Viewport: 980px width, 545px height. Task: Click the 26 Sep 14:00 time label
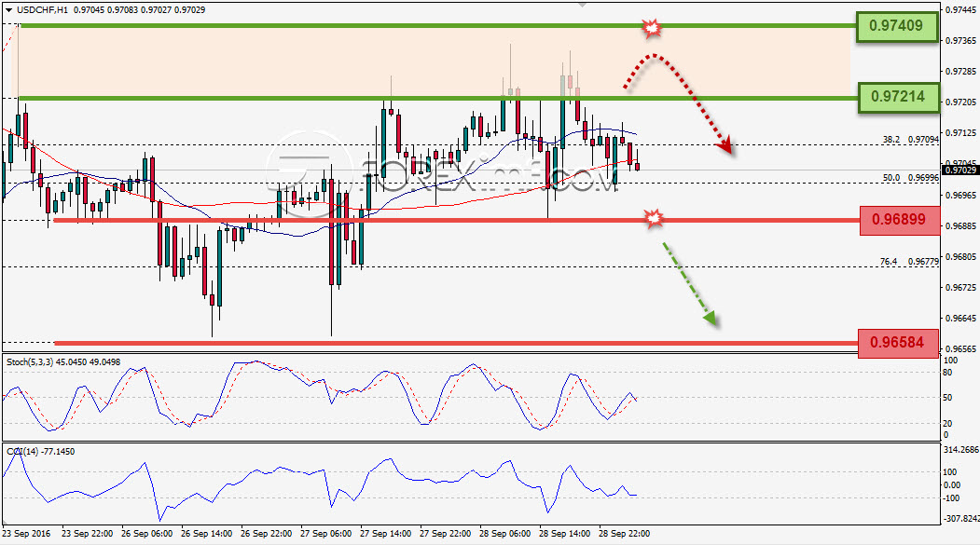tap(206, 534)
